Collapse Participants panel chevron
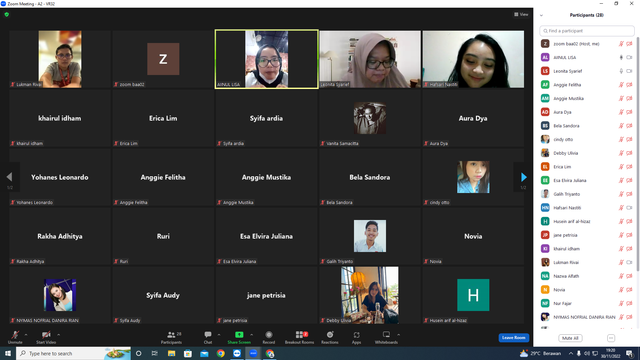 (541, 15)
